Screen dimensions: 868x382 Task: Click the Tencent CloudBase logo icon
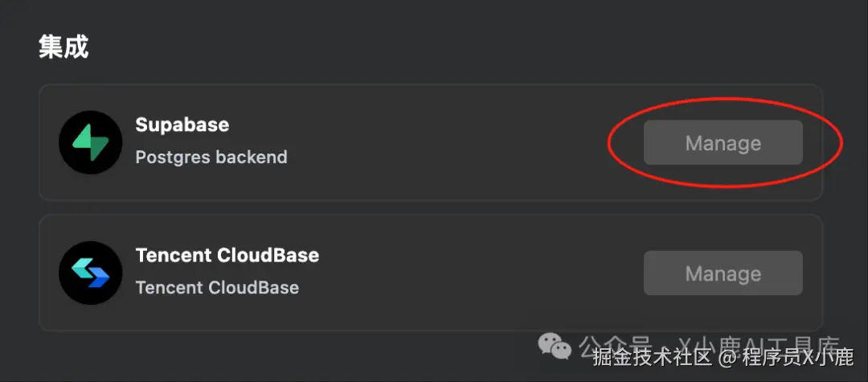pos(90,273)
